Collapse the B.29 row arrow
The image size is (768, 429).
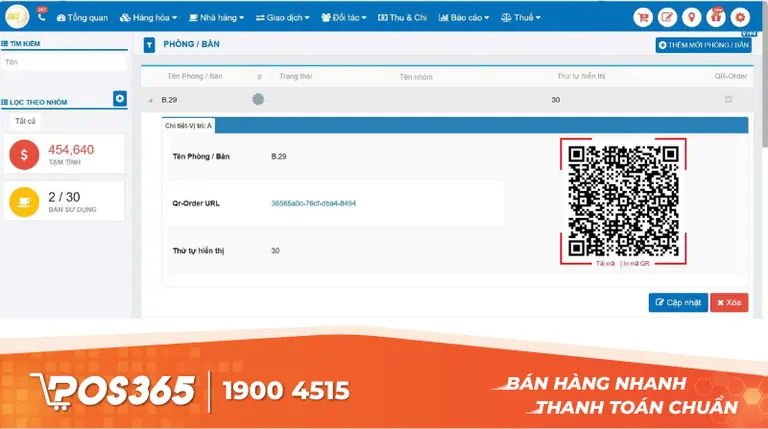150,100
